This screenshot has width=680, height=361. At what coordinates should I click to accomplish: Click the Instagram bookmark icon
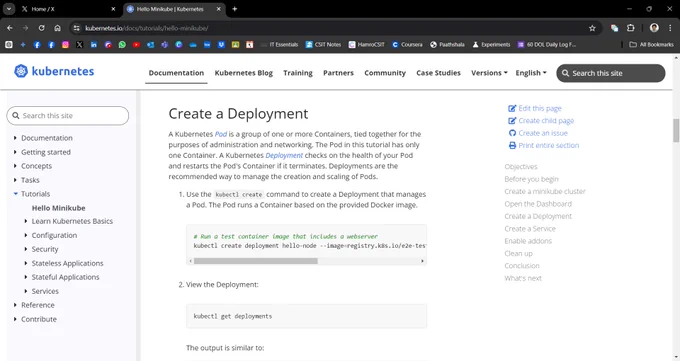(65, 45)
